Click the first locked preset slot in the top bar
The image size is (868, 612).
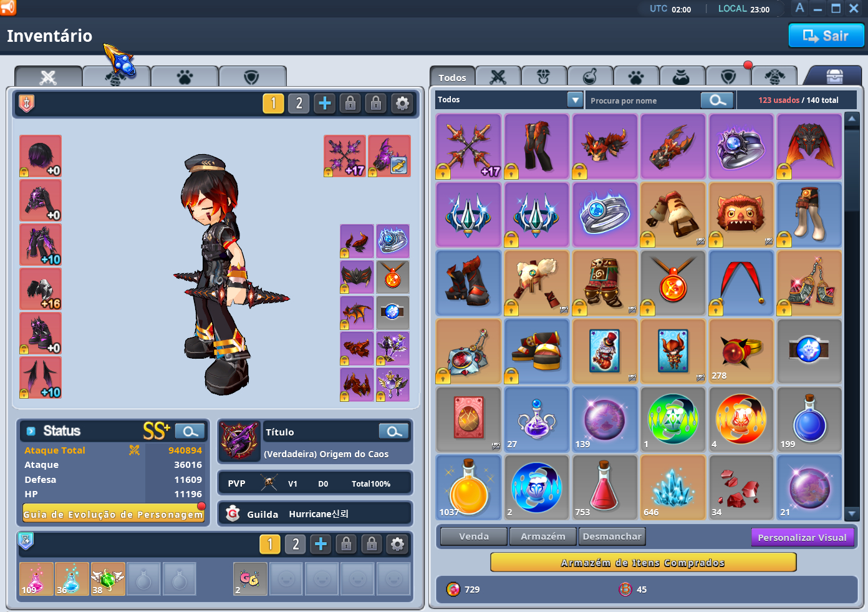point(350,103)
